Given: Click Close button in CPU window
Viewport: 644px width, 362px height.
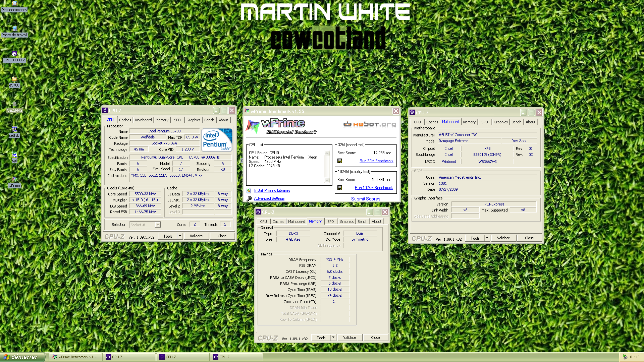Looking at the screenshot, I should tap(222, 236).
